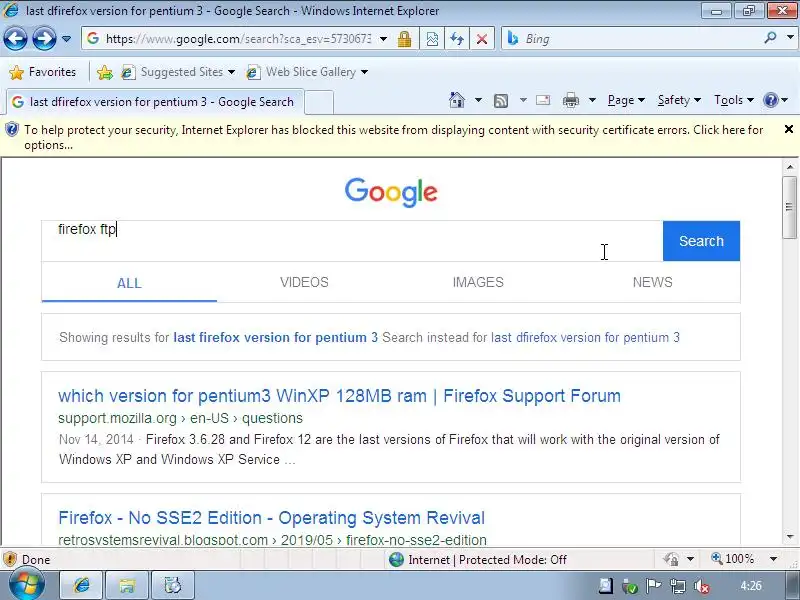Select the Google Search tab
This screenshot has height=600, width=800.
click(155, 102)
